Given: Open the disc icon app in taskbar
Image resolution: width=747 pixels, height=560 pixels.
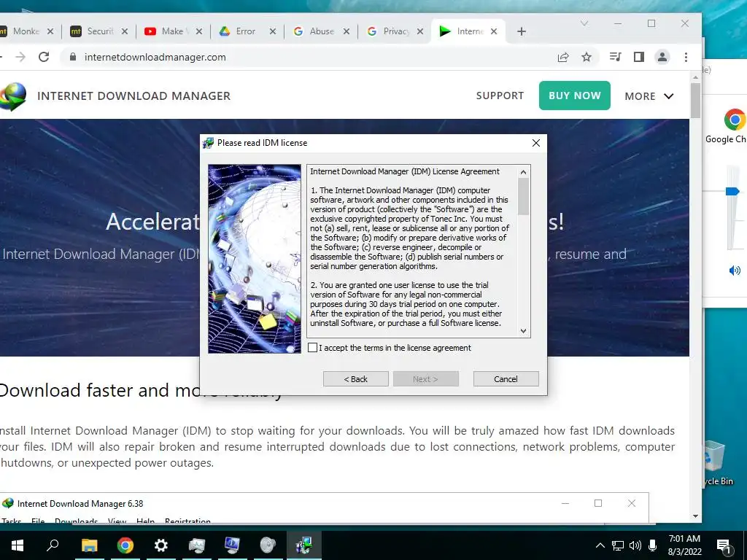Looking at the screenshot, I should (x=268, y=545).
